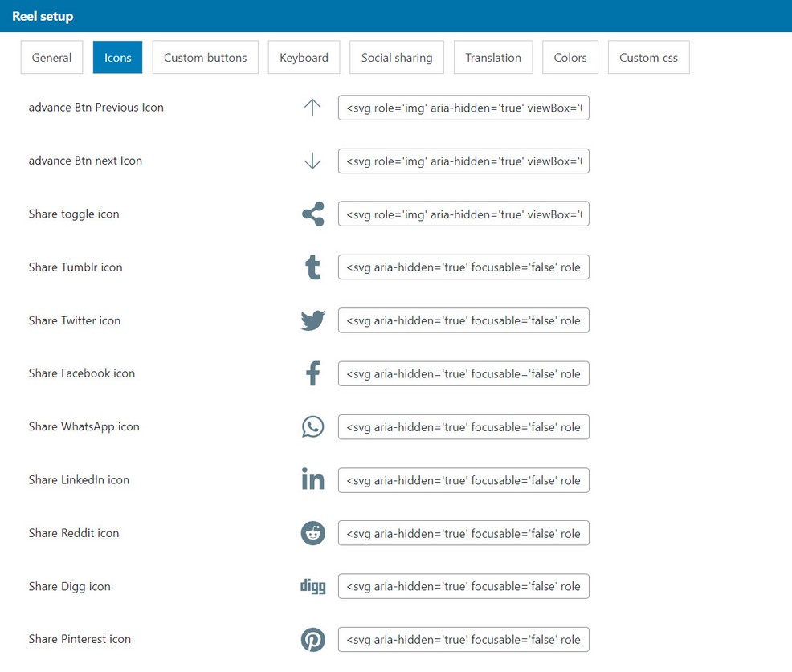The image size is (792, 672).
Task: Select the Colors tab
Action: pos(570,58)
